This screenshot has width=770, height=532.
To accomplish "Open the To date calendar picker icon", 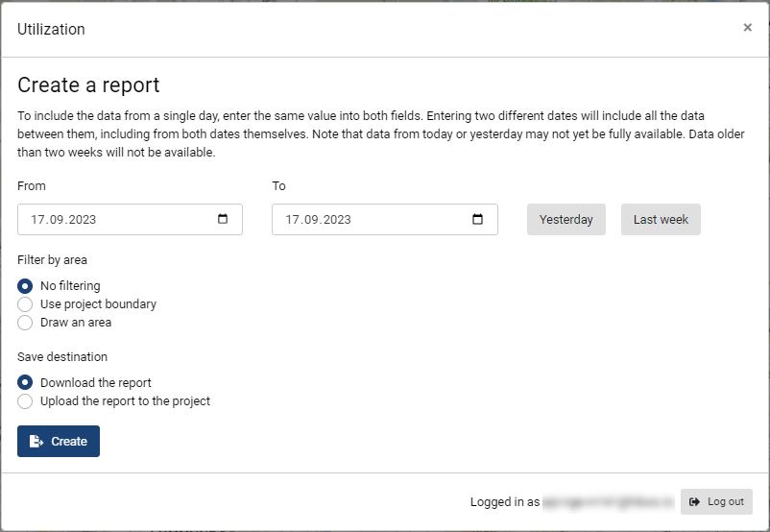I will tap(478, 219).
